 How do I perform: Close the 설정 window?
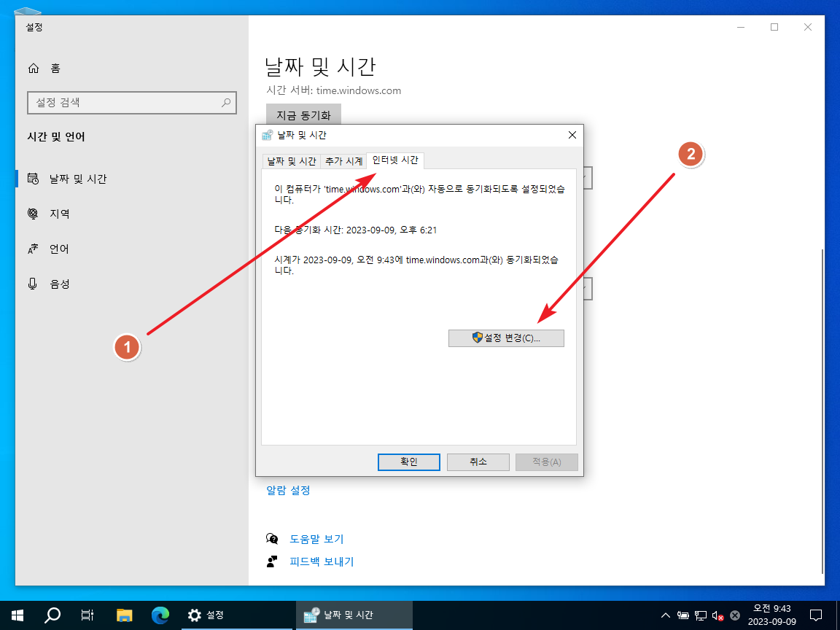click(808, 27)
